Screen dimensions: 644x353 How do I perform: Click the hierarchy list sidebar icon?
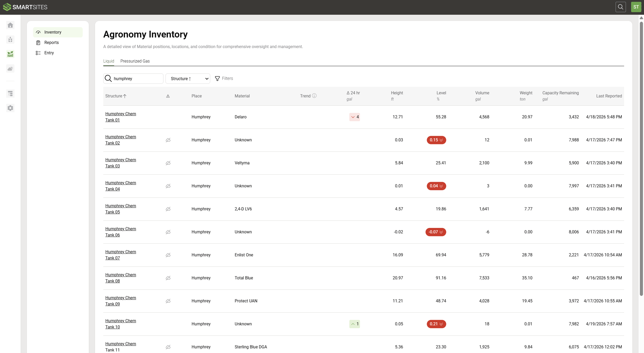(10, 93)
